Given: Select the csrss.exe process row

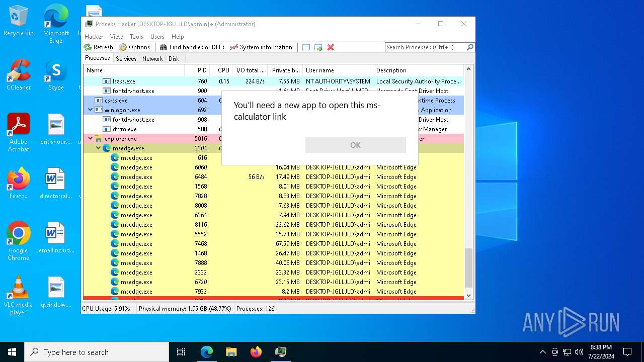Looking at the screenshot, I should (x=273, y=100).
